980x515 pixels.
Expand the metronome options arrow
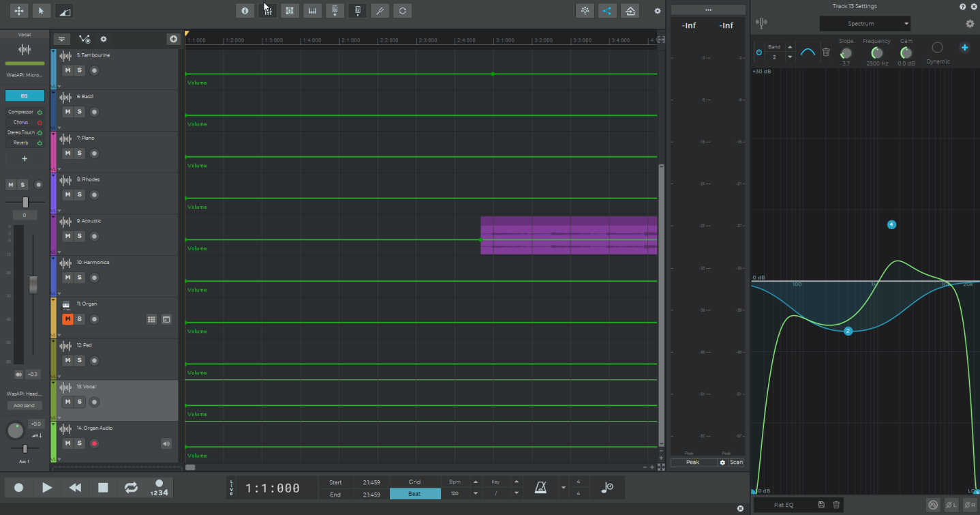(x=563, y=488)
